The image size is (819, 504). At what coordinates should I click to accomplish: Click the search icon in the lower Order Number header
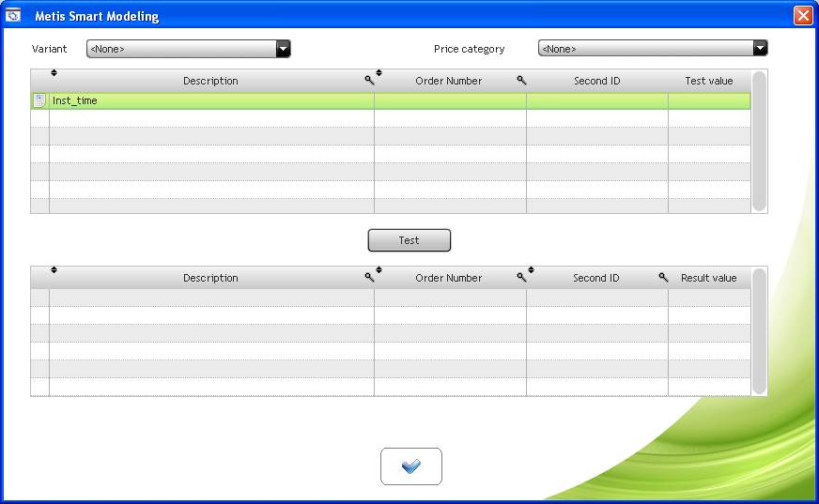point(521,278)
